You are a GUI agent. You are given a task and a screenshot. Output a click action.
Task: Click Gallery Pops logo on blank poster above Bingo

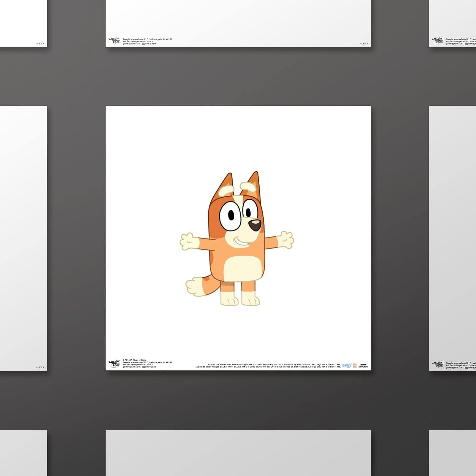pos(114,41)
